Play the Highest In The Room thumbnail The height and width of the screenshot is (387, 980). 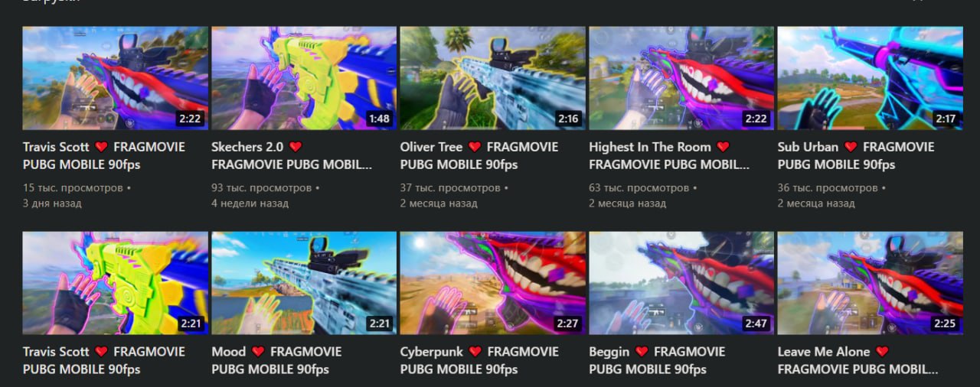pos(681,78)
